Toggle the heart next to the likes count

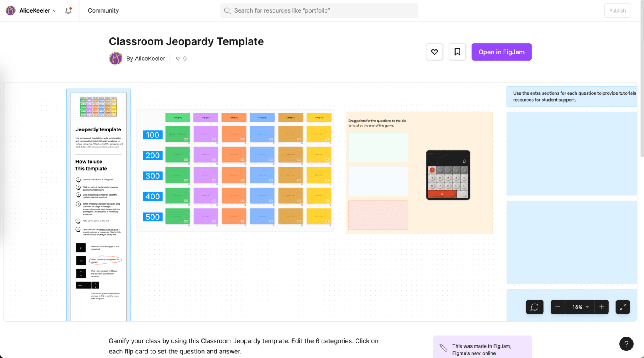click(x=178, y=58)
